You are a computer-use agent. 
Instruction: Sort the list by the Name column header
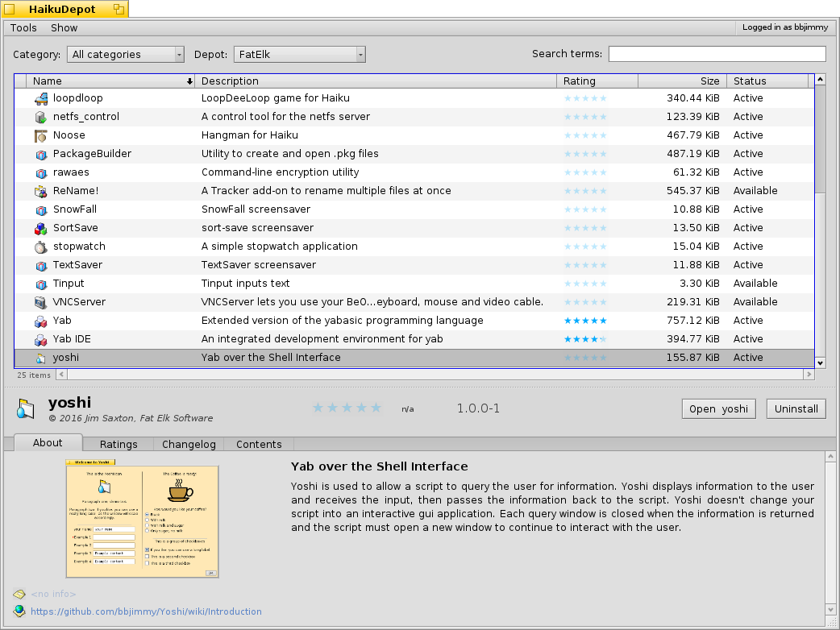(x=109, y=81)
